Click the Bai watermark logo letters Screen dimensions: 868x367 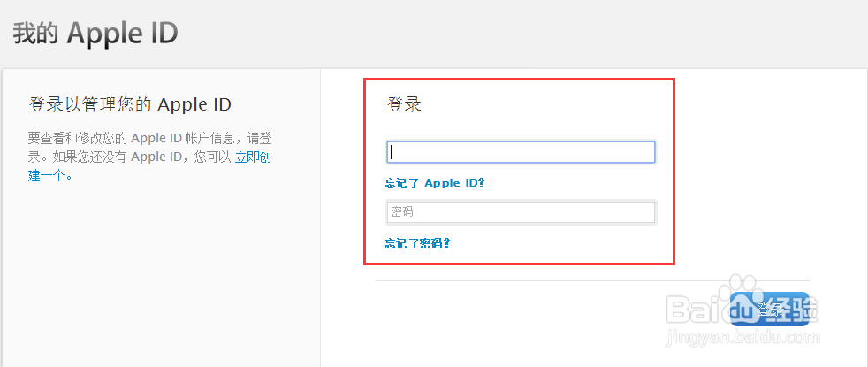point(697,309)
